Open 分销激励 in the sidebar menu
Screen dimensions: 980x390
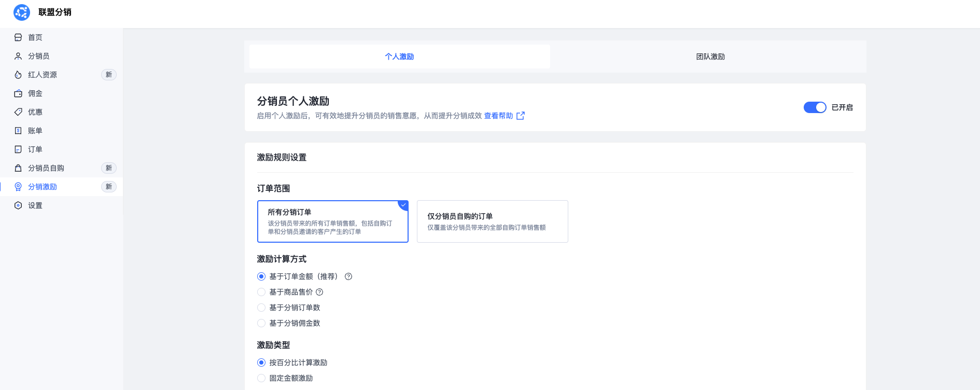click(62, 187)
